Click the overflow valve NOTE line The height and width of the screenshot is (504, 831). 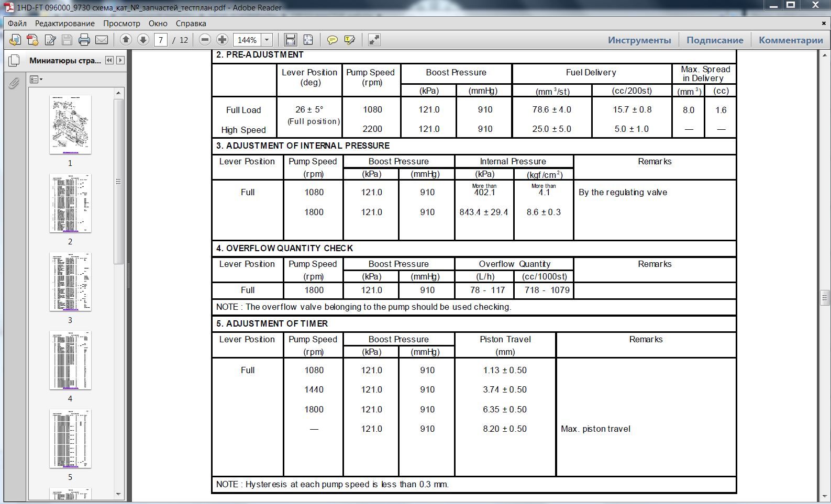(363, 307)
